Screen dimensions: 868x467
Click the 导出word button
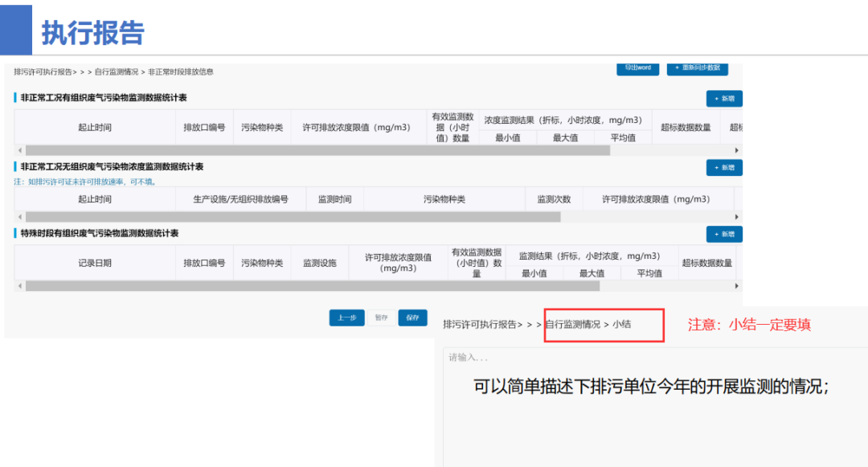click(637, 68)
